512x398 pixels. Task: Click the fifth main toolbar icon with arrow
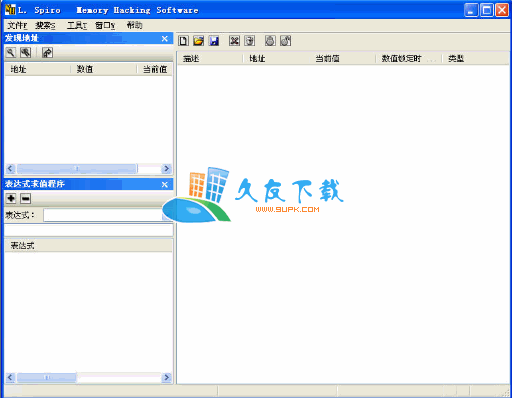point(249,41)
